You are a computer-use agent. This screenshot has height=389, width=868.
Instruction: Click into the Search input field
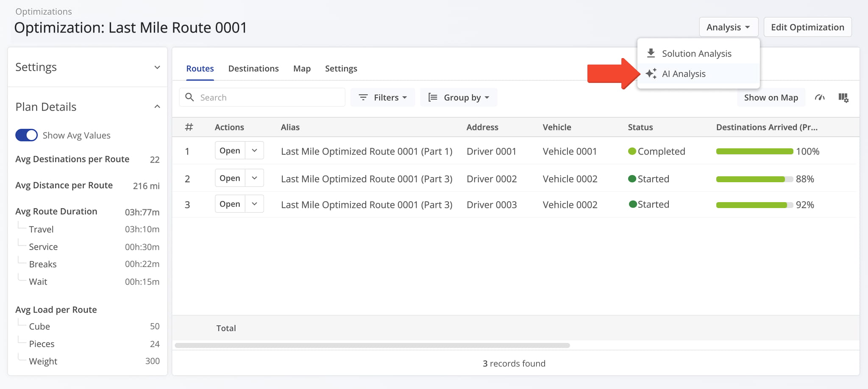pos(262,97)
